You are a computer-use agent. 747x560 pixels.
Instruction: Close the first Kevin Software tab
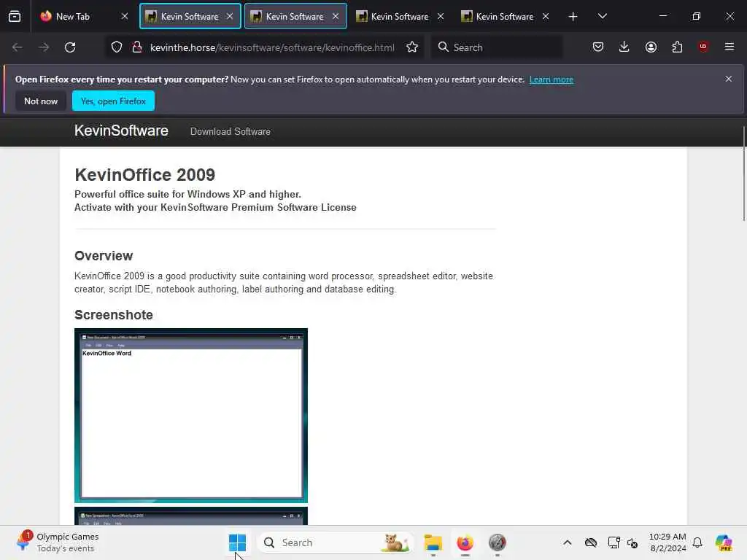point(230,16)
